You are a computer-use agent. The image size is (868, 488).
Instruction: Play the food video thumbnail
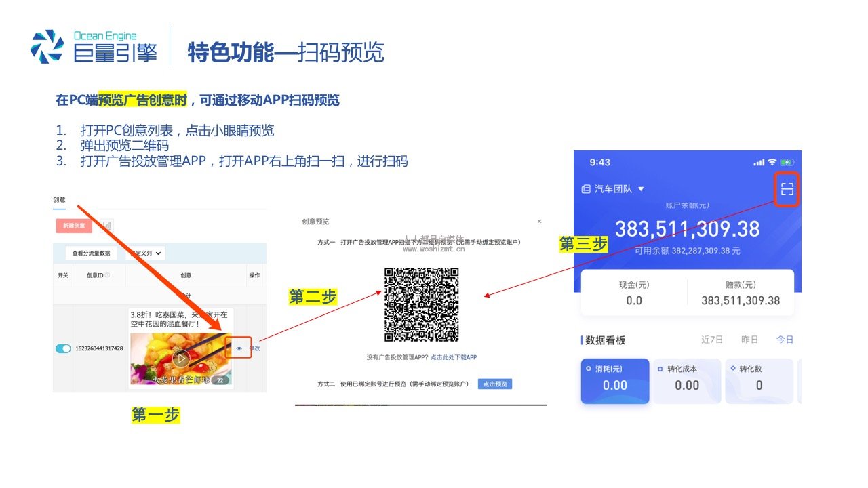(180, 358)
